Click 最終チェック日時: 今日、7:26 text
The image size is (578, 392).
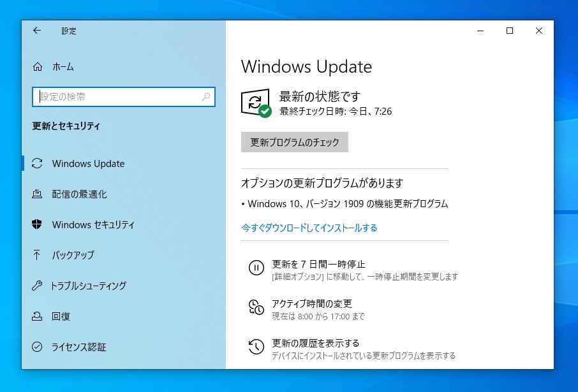pyautogui.click(x=336, y=112)
